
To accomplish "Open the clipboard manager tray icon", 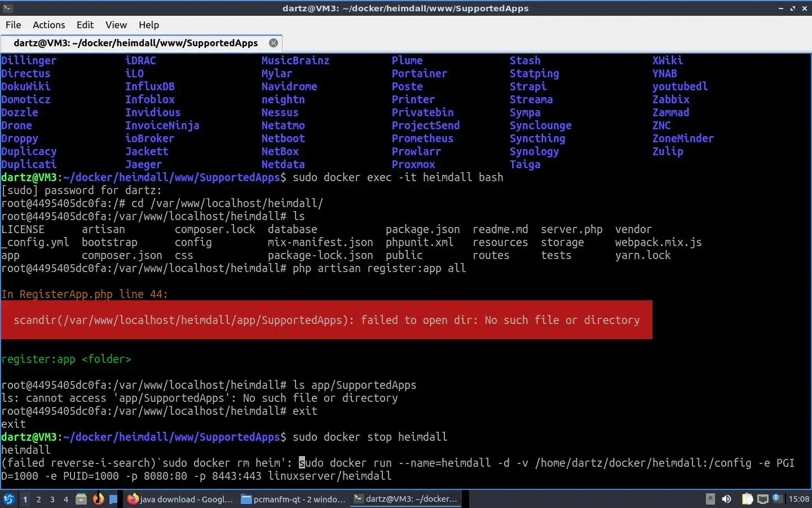I will [747, 499].
